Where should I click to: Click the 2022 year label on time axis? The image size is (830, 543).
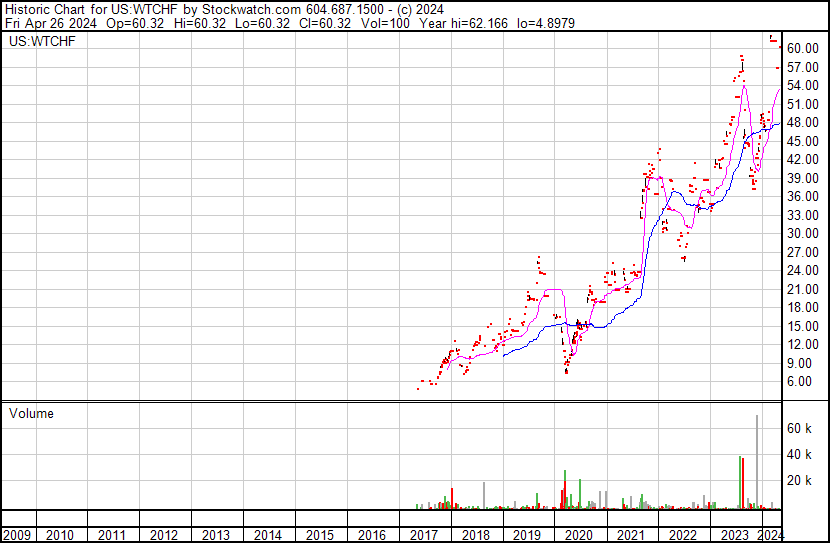[x=683, y=535]
